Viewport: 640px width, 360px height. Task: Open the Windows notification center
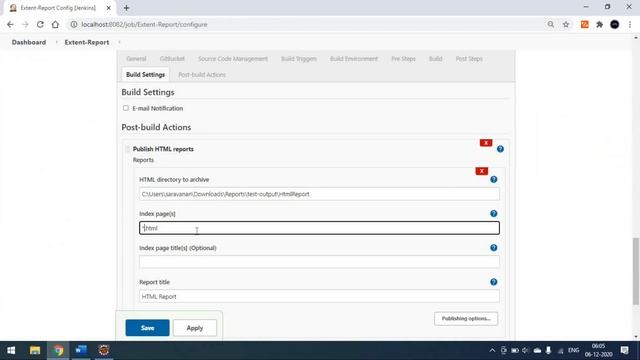624,350
